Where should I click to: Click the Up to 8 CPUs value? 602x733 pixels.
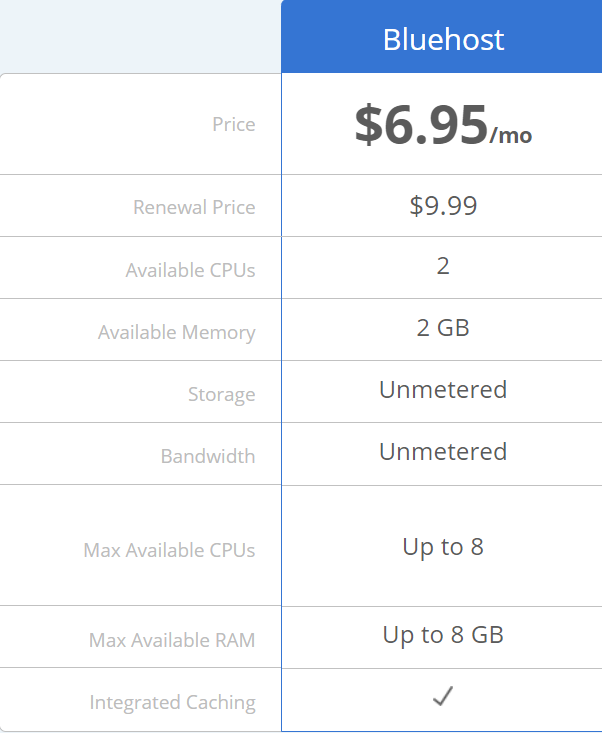(443, 547)
